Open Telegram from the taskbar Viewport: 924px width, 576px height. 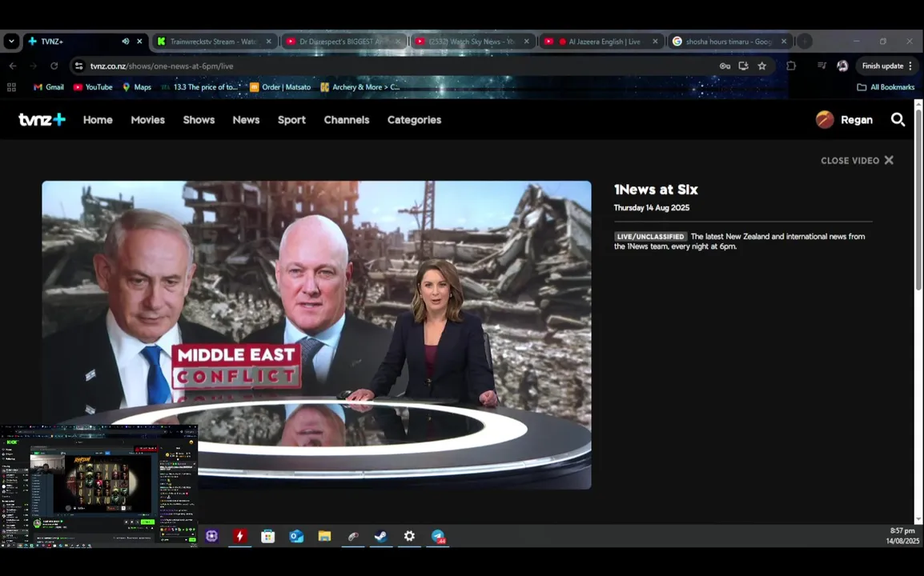pos(438,536)
